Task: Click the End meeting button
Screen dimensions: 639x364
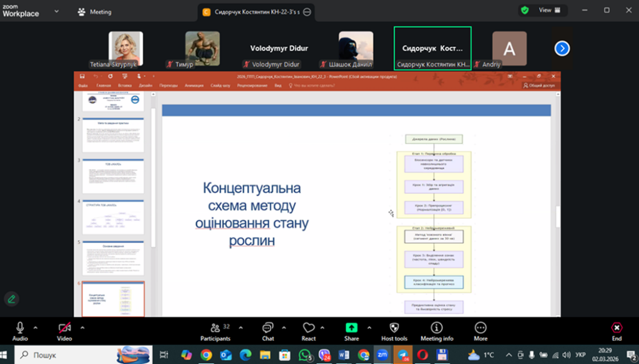Action: point(617,330)
